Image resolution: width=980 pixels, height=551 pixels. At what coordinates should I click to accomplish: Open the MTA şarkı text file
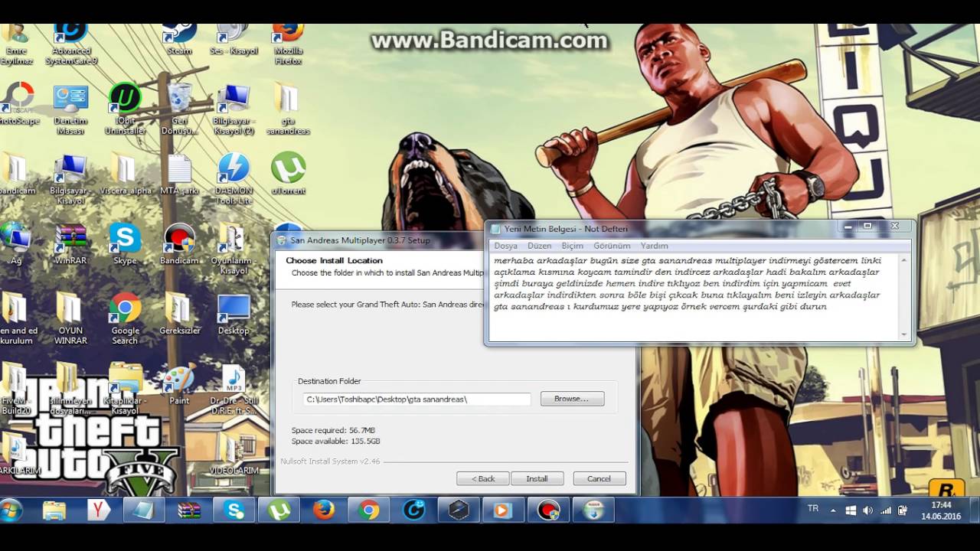(x=179, y=174)
